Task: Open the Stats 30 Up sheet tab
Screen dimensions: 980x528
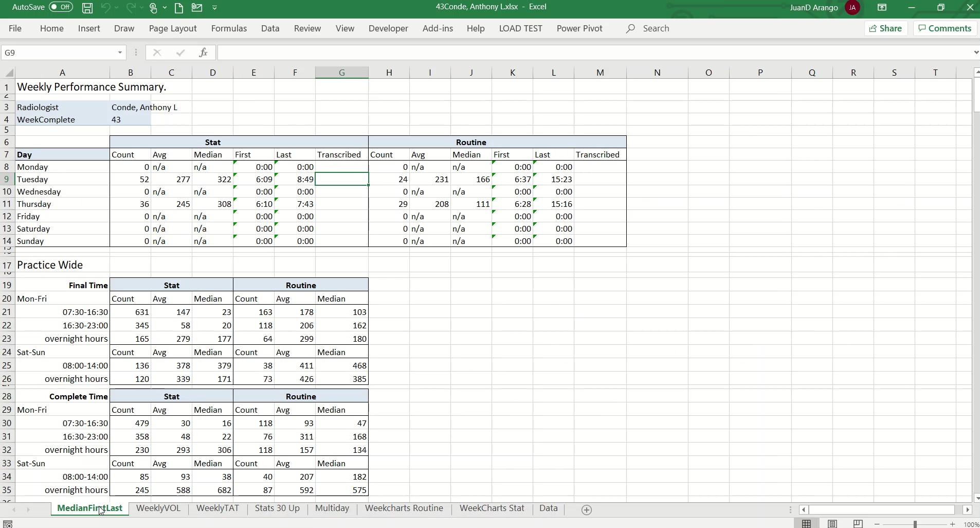Action: [277, 508]
